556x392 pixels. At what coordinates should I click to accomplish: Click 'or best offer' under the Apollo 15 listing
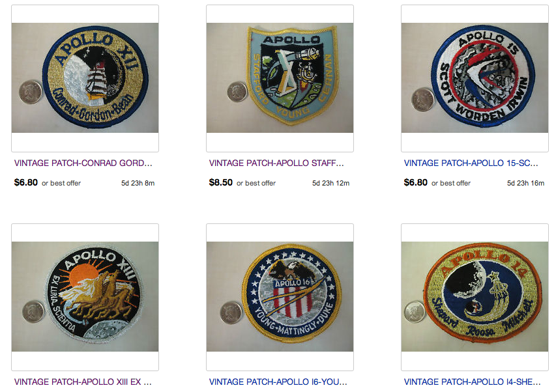451,184
